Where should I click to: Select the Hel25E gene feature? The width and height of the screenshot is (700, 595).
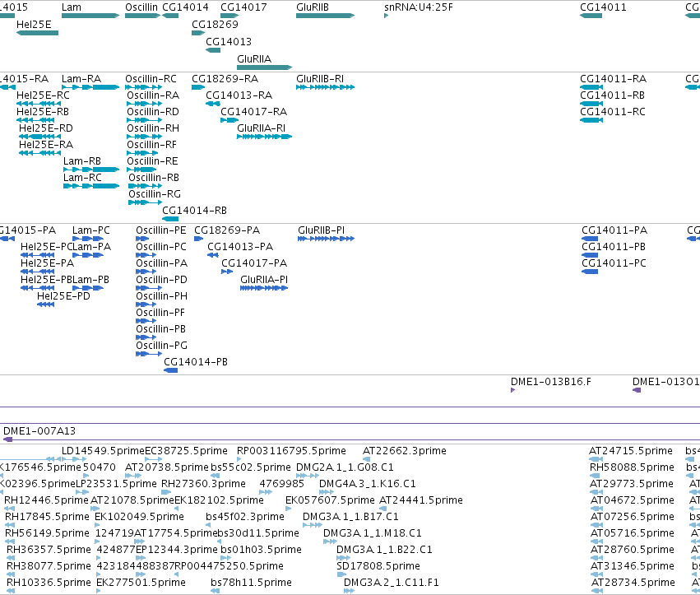(38, 33)
